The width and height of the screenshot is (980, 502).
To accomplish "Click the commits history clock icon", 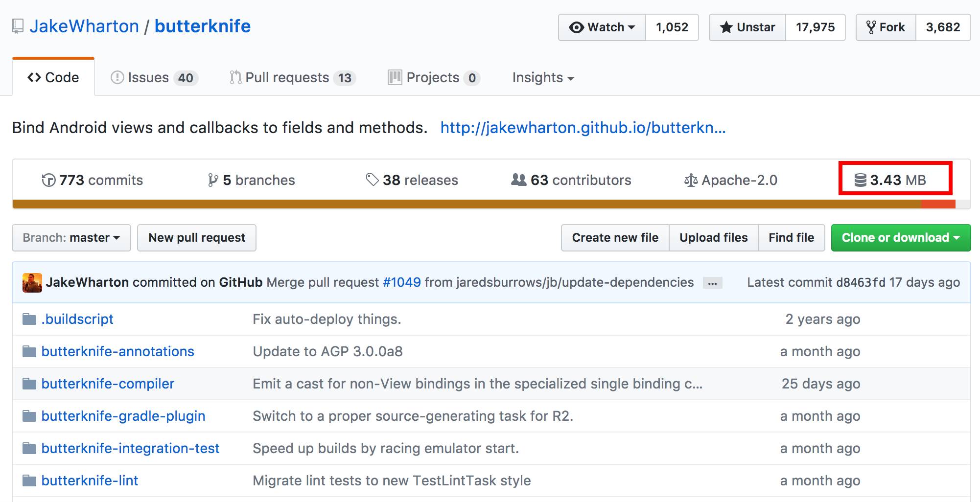I will click(x=48, y=181).
